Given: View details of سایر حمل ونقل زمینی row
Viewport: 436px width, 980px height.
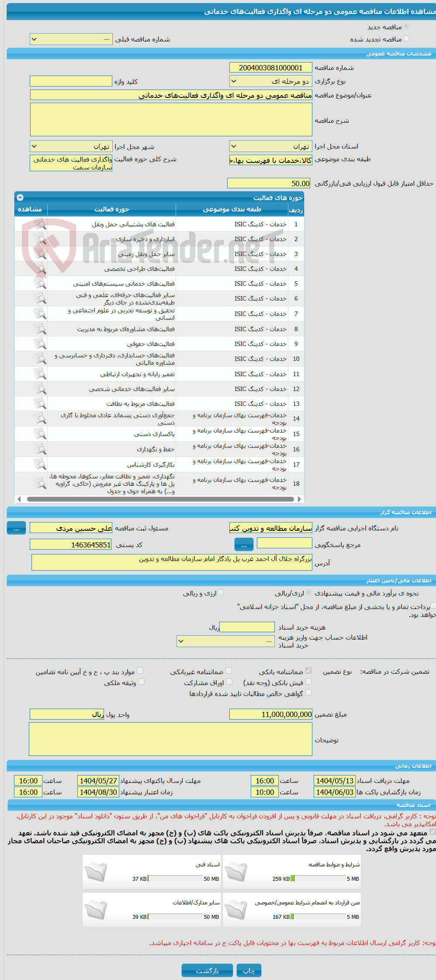Looking at the screenshot, I should [40, 254].
